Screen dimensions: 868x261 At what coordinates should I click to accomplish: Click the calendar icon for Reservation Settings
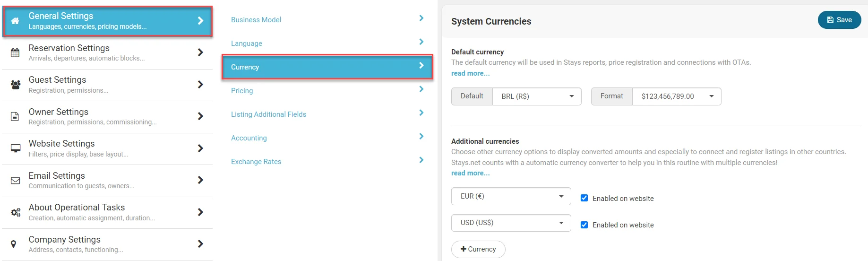15,52
